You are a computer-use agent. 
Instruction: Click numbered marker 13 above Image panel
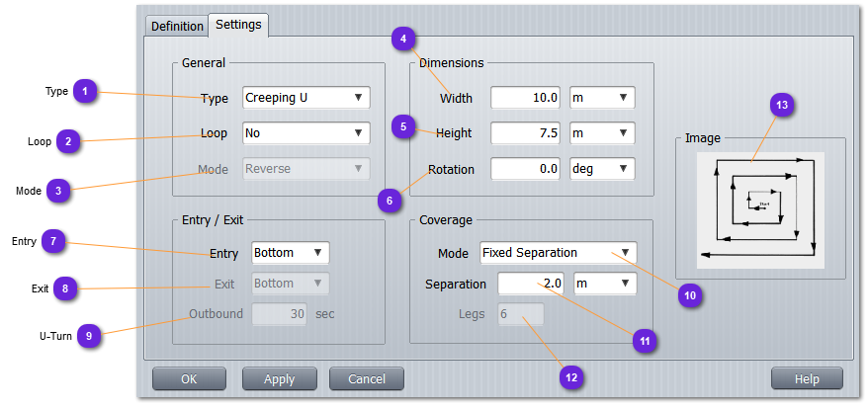click(782, 105)
